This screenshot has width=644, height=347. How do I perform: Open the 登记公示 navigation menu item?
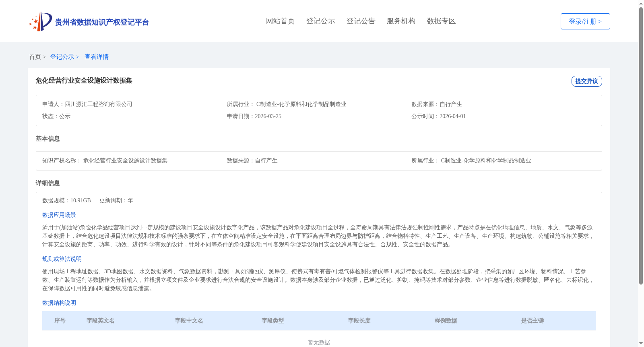click(320, 21)
